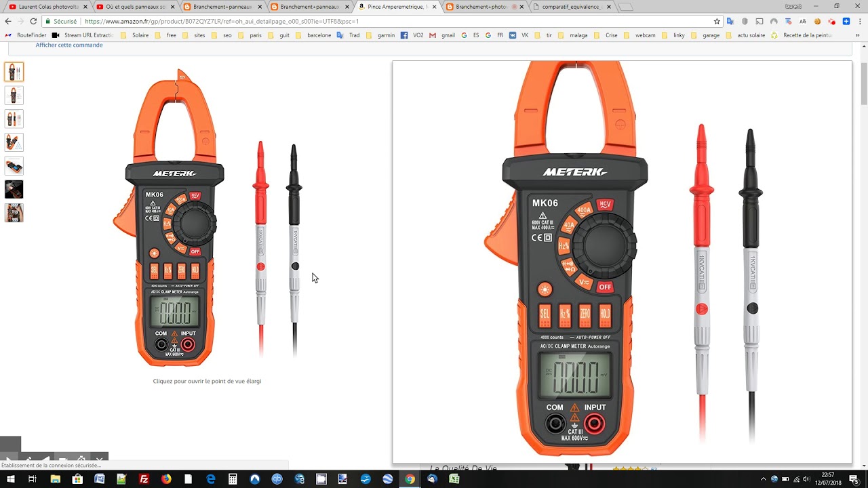Open Microsoft Store from the taskbar
The image size is (868, 488).
coord(77,479)
